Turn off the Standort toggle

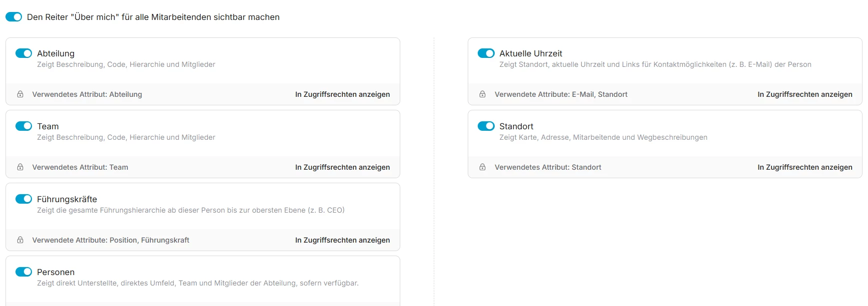486,126
